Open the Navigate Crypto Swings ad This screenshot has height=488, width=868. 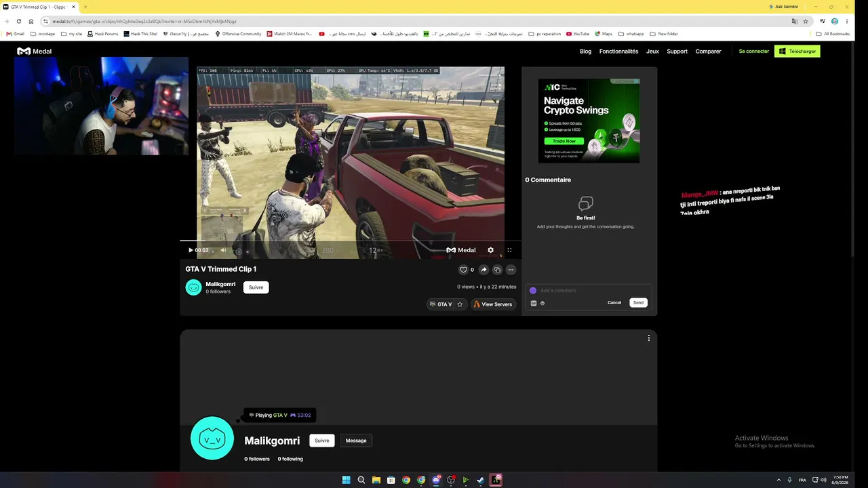[589, 121]
